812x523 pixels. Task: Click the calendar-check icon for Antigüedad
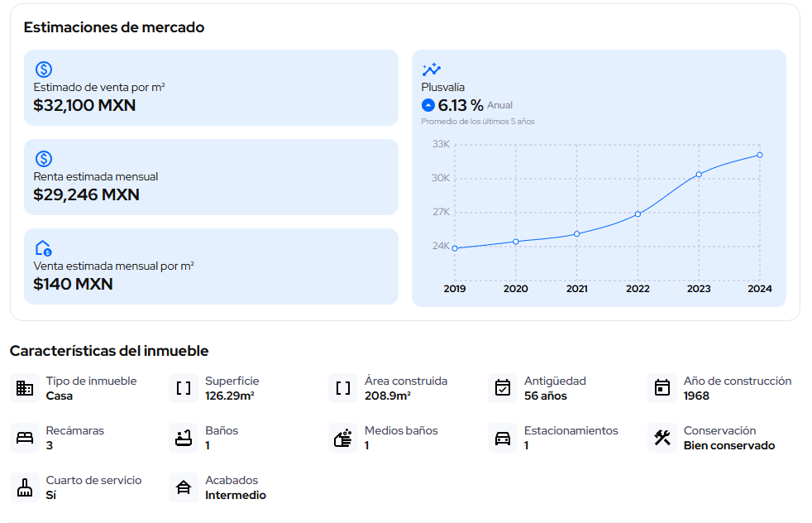click(502, 388)
